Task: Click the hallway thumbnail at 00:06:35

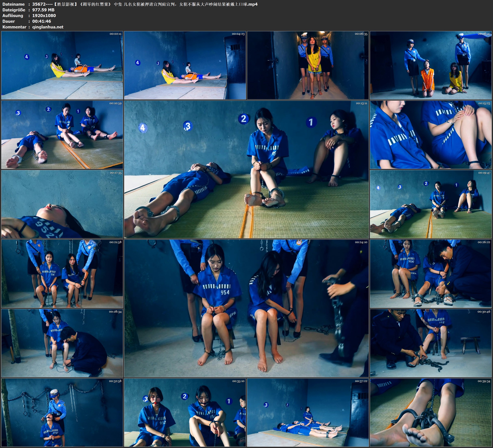Action: pos(308,65)
